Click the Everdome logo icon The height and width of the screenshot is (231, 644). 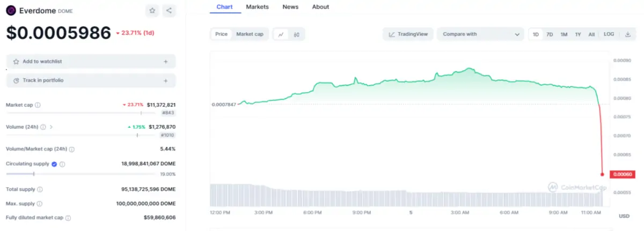(x=11, y=11)
